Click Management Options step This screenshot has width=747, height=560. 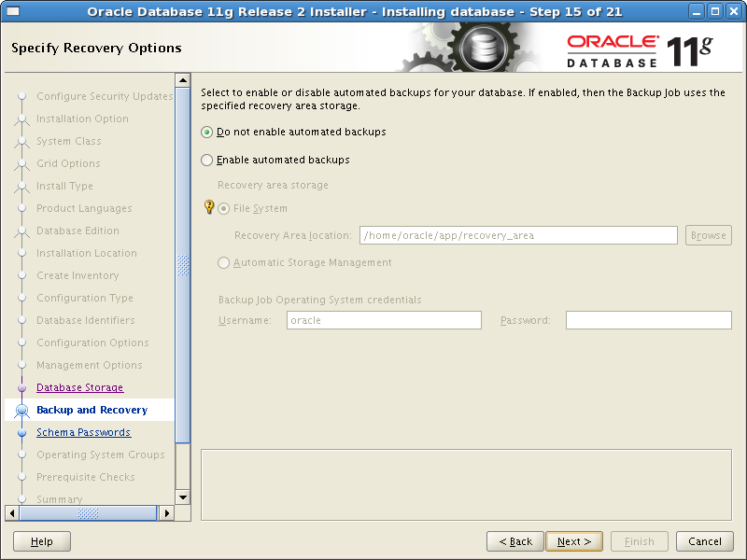(x=90, y=365)
